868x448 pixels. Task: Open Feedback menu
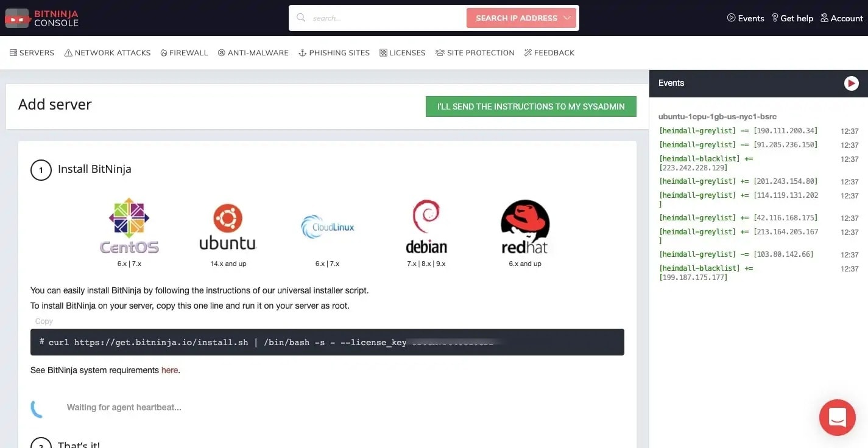click(549, 53)
